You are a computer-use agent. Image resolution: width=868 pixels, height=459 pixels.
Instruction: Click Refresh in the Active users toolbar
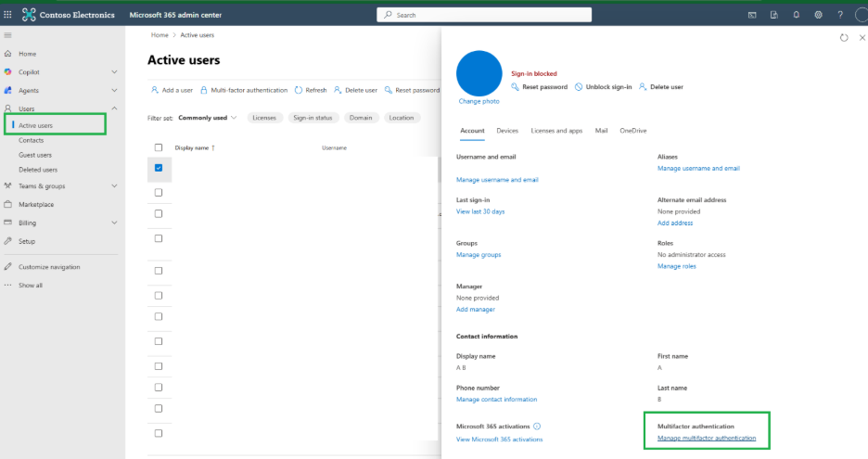tap(311, 90)
